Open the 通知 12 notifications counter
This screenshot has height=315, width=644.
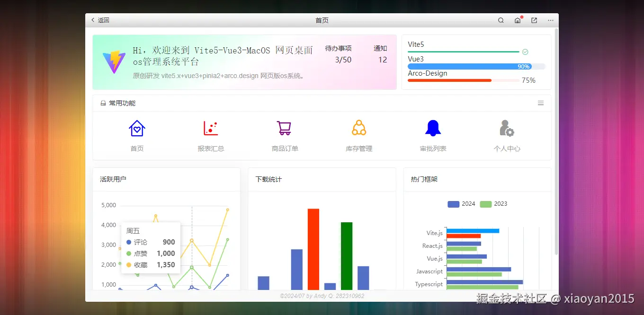[x=380, y=54]
